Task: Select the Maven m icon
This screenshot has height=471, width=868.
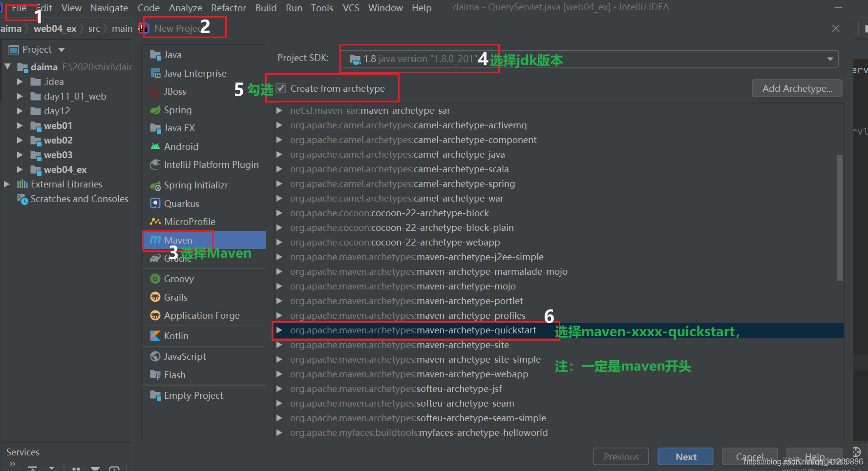Action: click(155, 240)
